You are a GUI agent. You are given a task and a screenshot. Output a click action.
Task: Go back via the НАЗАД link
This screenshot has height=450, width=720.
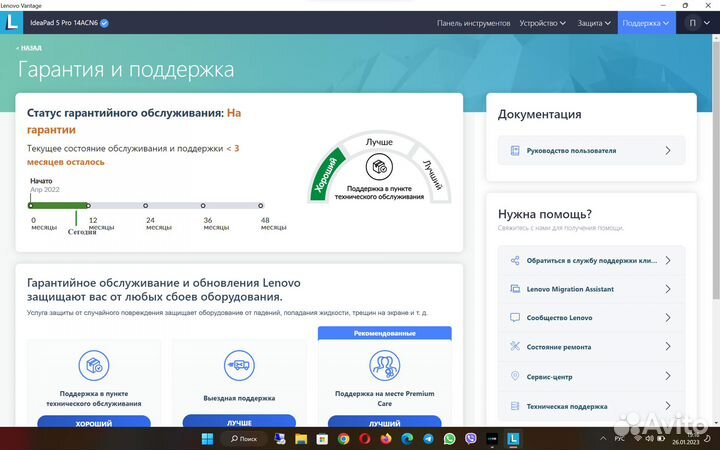pyautogui.click(x=29, y=48)
